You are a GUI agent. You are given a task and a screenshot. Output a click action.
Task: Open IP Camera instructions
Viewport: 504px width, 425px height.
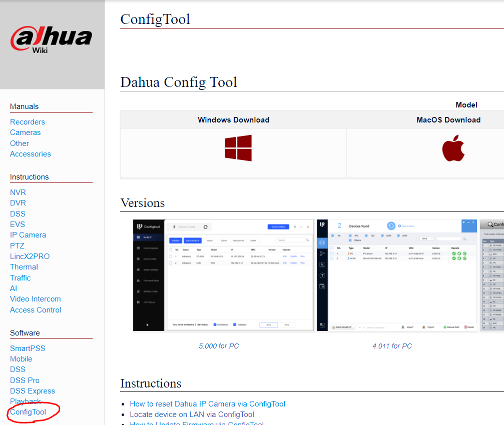[x=28, y=235]
